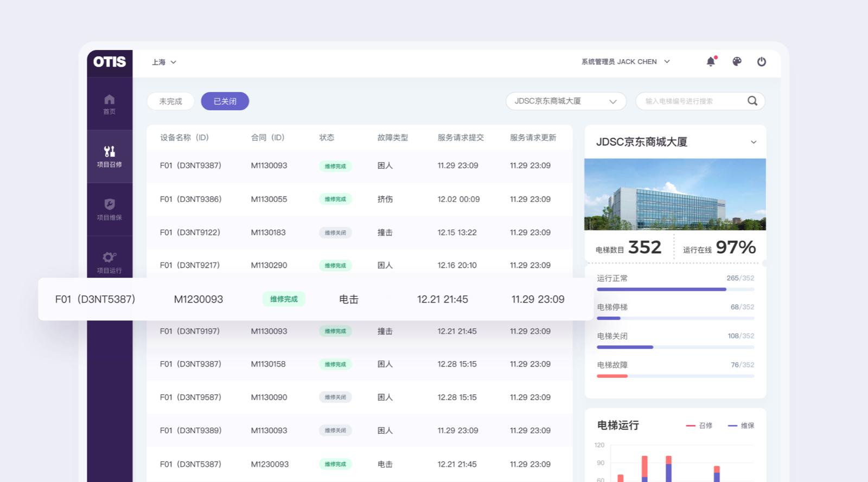The height and width of the screenshot is (482, 868).
Task: Click 维修完成 badge in M1130290 row
Action: pos(335,266)
